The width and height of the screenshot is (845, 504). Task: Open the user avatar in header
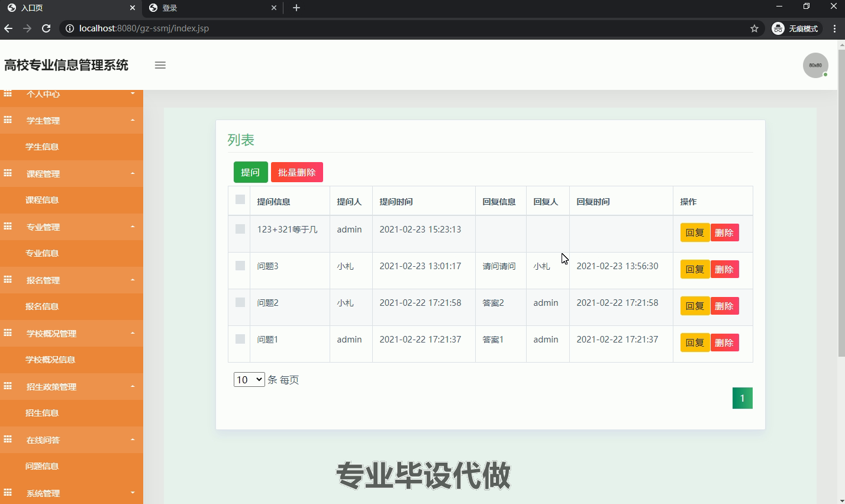815,65
